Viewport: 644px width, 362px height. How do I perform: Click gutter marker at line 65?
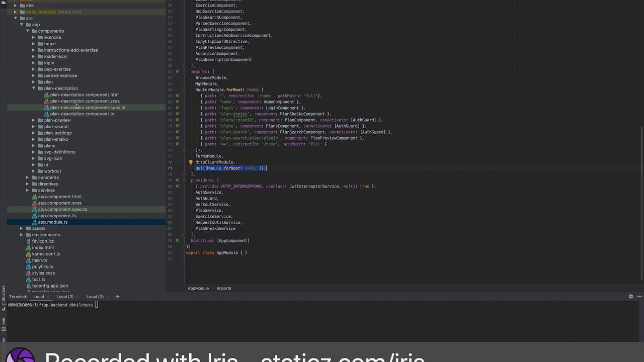coord(177,96)
